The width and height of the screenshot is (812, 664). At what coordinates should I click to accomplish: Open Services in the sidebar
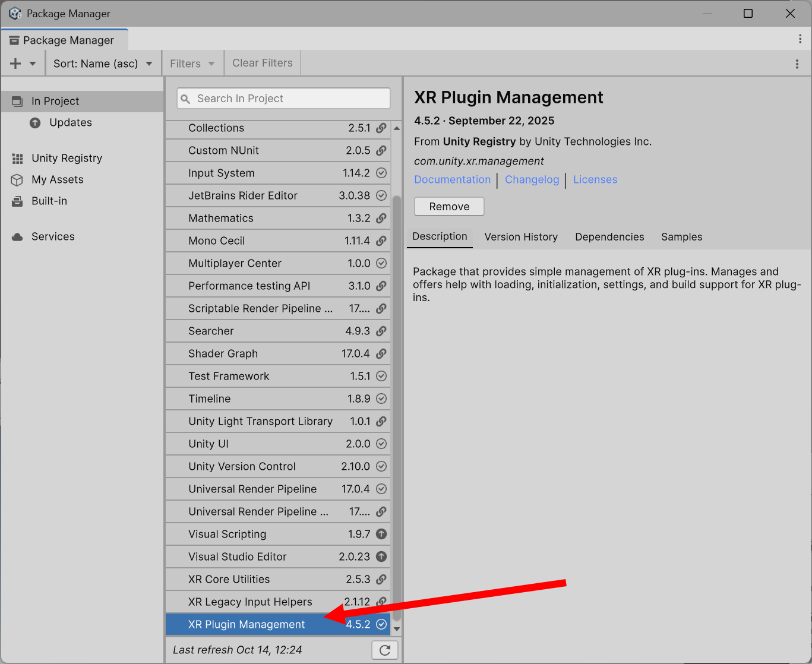[82, 236]
